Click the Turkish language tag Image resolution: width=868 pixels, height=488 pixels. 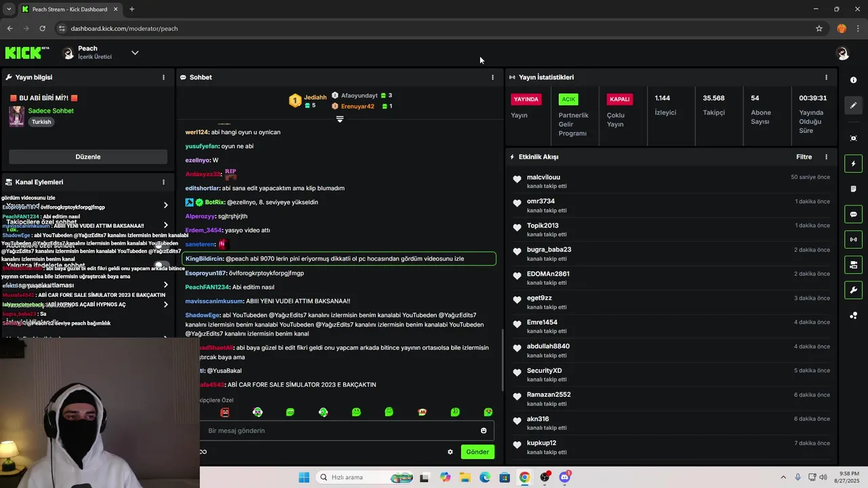pos(41,122)
